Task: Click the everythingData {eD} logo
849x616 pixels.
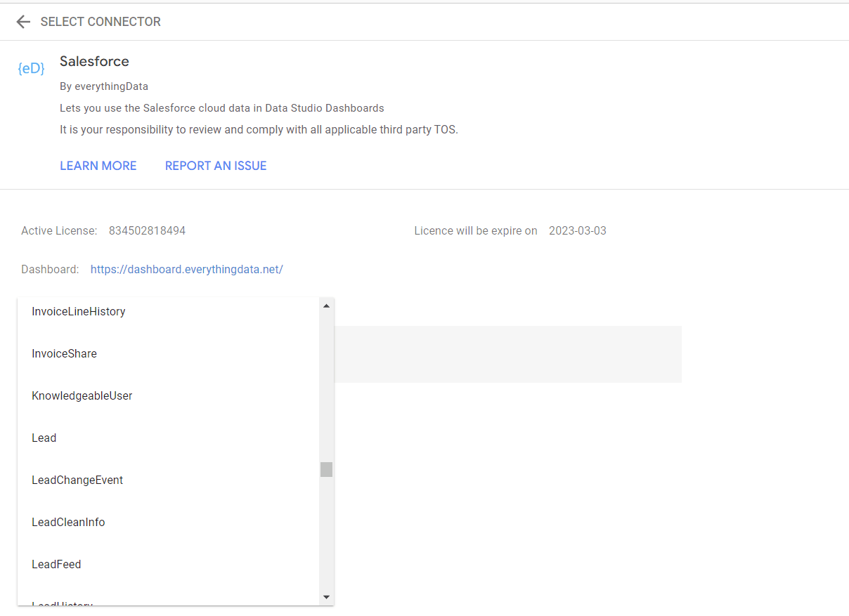Action: click(31, 68)
